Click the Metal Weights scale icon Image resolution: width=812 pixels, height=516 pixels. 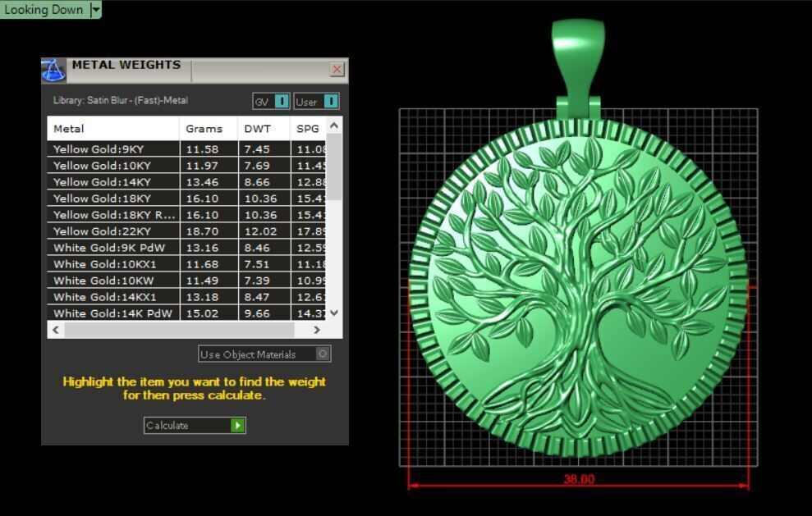tap(53, 71)
